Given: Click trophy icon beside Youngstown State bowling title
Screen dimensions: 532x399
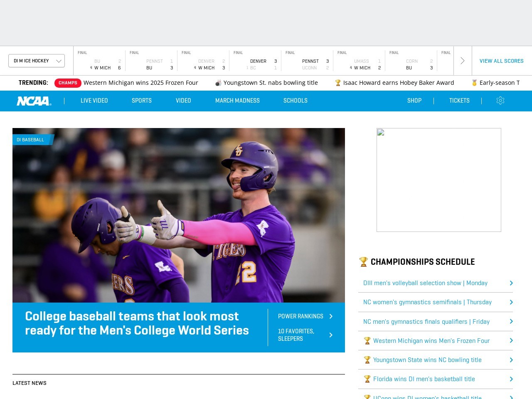Looking at the screenshot, I should pyautogui.click(x=367, y=360).
